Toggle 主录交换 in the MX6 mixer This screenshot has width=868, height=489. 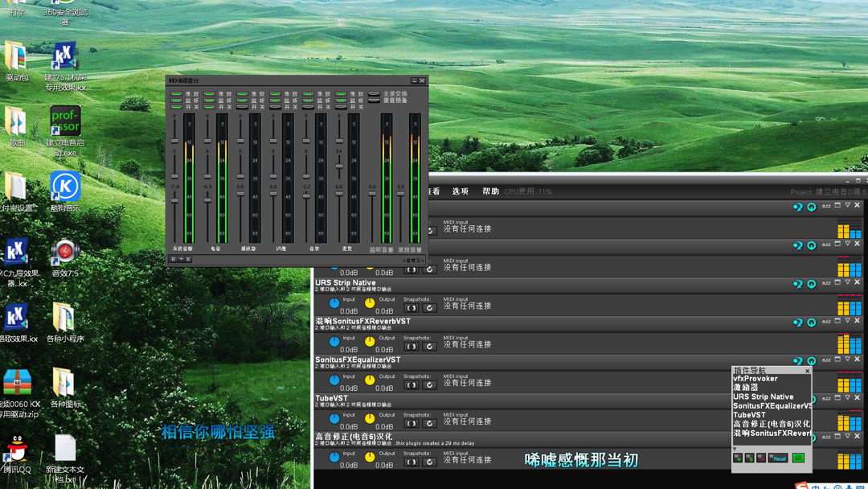pos(375,93)
